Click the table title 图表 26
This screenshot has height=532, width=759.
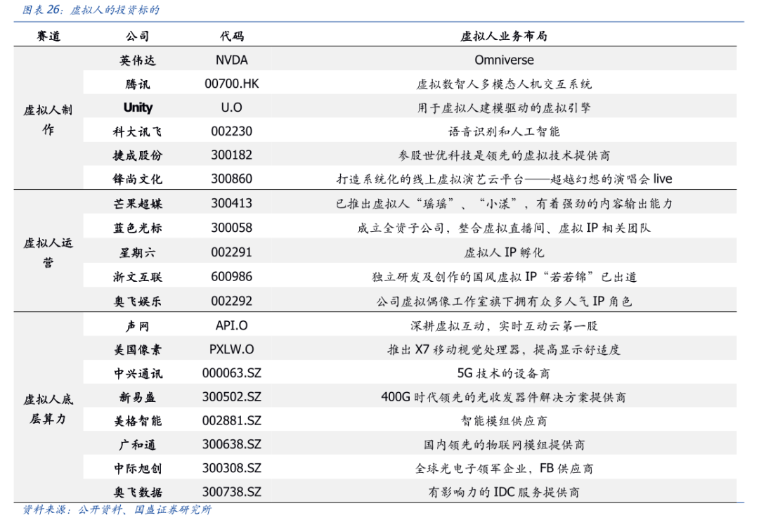pyautogui.click(x=91, y=10)
